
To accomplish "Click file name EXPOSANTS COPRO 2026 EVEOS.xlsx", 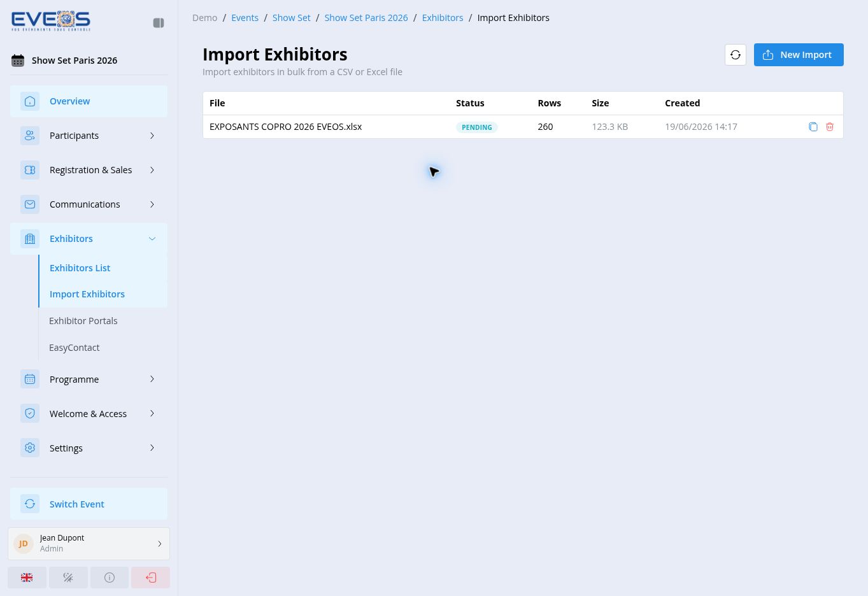I will coord(285,127).
